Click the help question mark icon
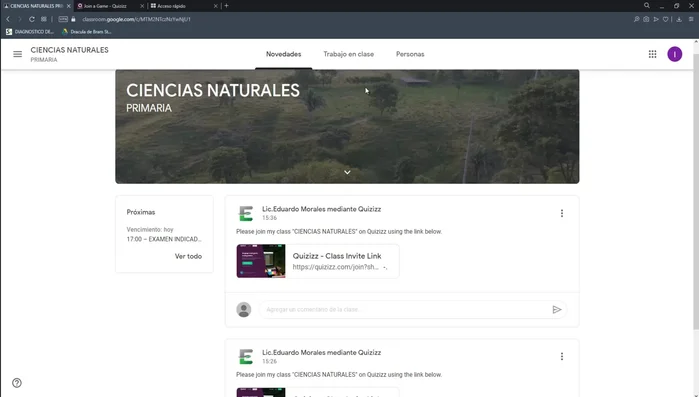 [17, 383]
